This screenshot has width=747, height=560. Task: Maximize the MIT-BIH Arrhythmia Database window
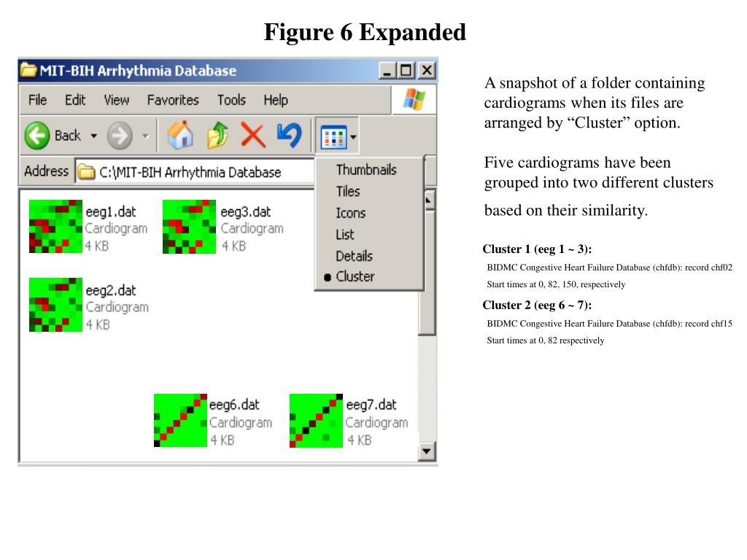point(406,71)
